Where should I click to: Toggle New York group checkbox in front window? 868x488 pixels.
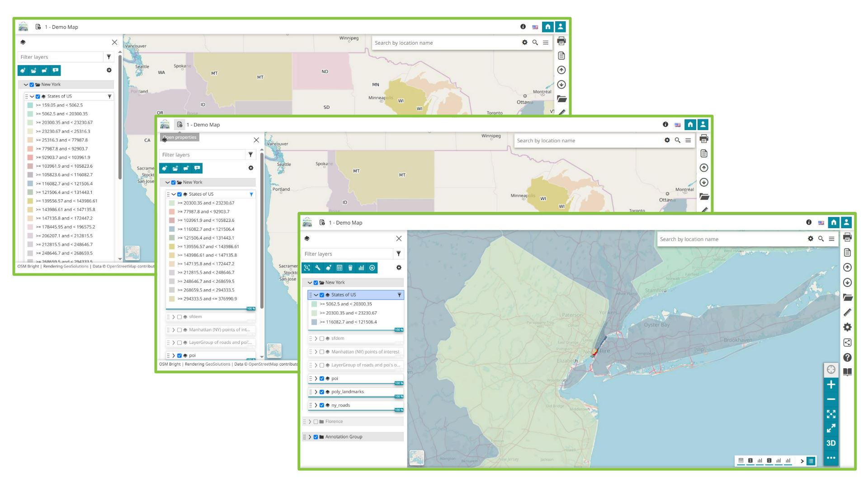316,283
